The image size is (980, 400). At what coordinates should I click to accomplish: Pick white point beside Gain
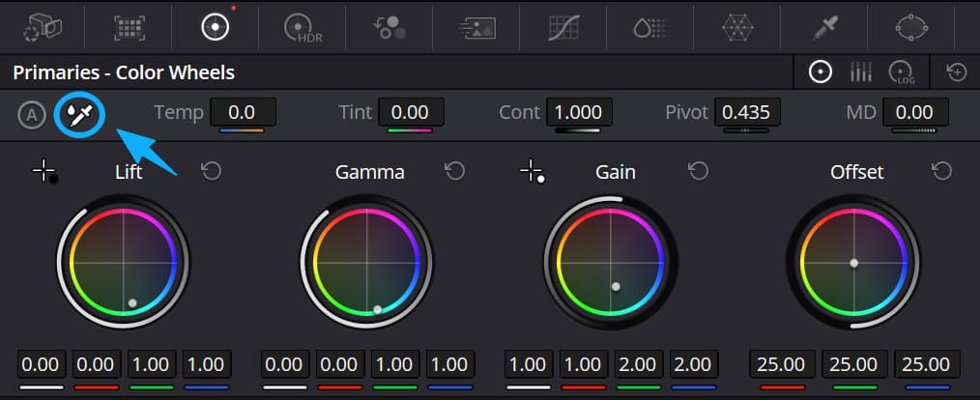pyautogui.click(x=532, y=171)
